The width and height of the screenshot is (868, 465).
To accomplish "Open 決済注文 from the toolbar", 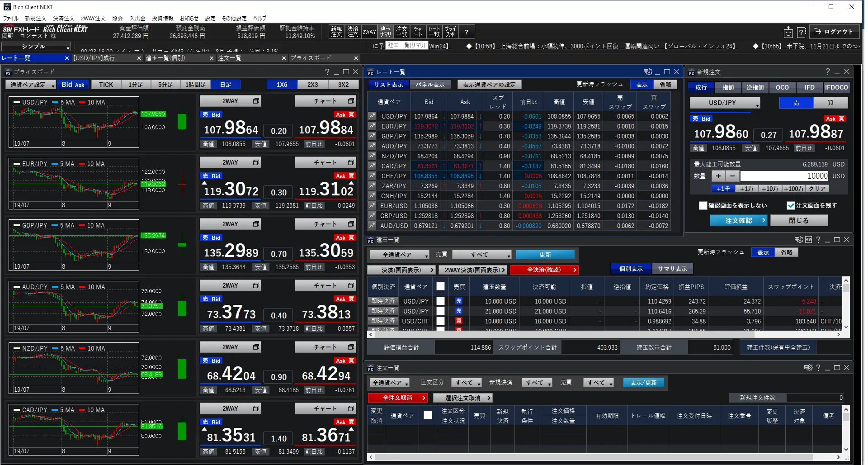I will pos(353,32).
